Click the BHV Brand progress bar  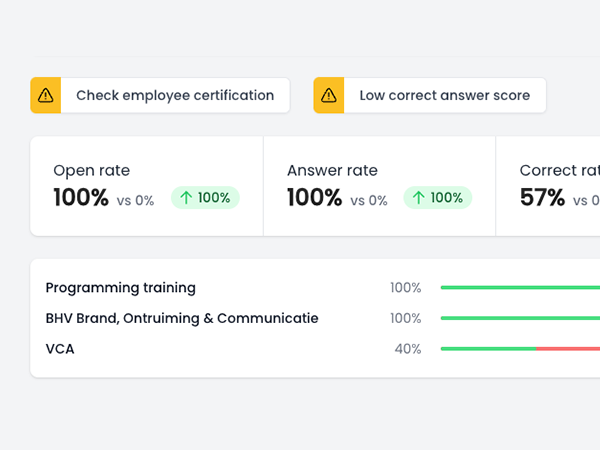520,319
